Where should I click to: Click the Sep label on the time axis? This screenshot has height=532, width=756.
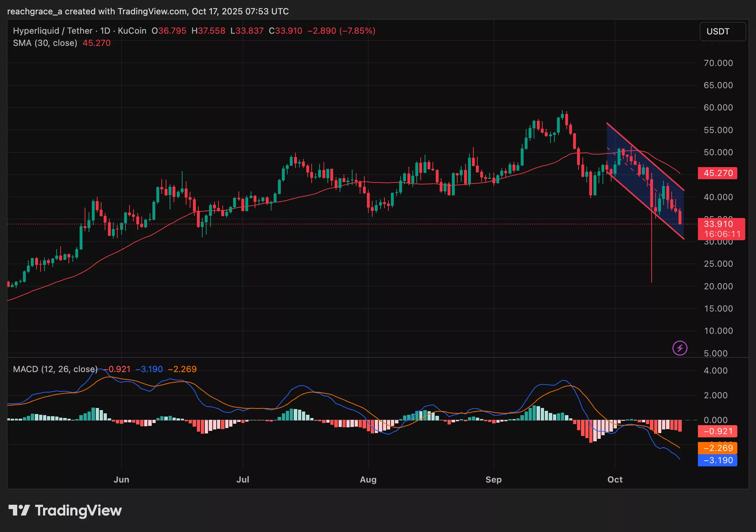pyautogui.click(x=494, y=479)
